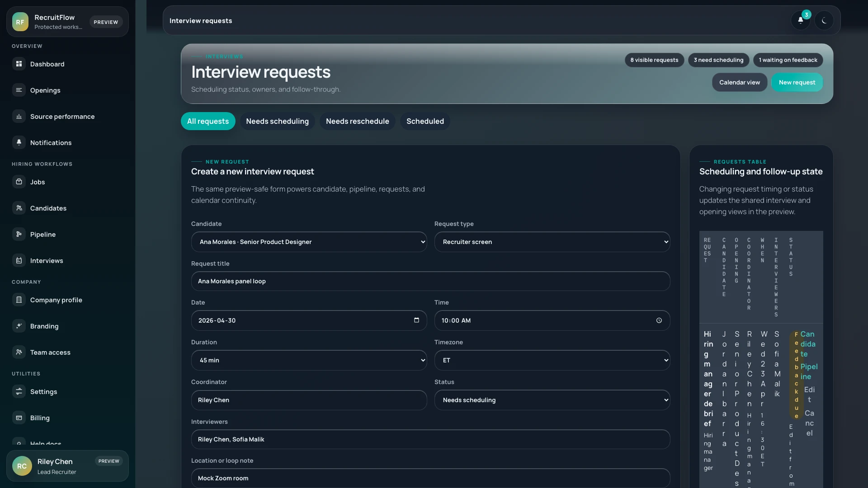Click Feedback due status badge

click(796, 375)
